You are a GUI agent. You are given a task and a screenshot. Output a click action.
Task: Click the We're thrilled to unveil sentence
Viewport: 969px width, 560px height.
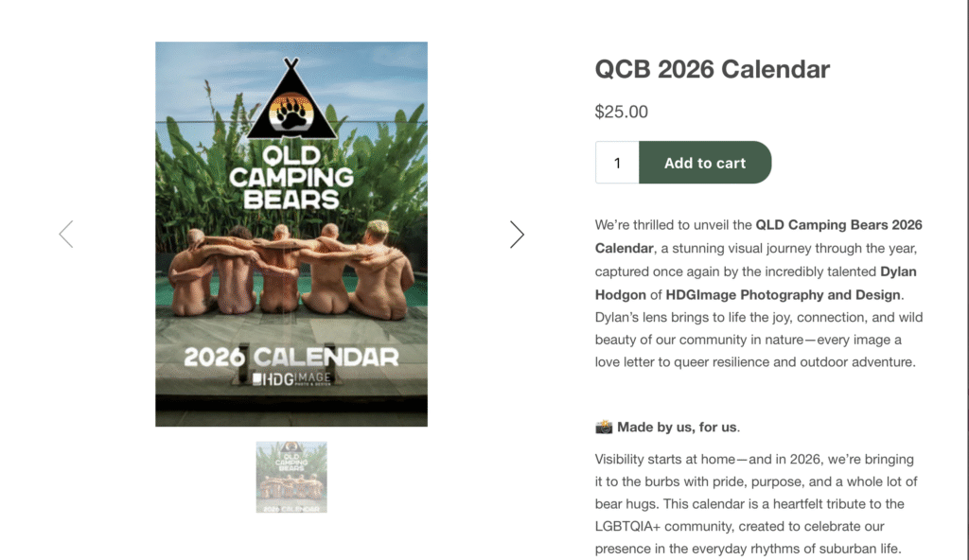click(674, 225)
